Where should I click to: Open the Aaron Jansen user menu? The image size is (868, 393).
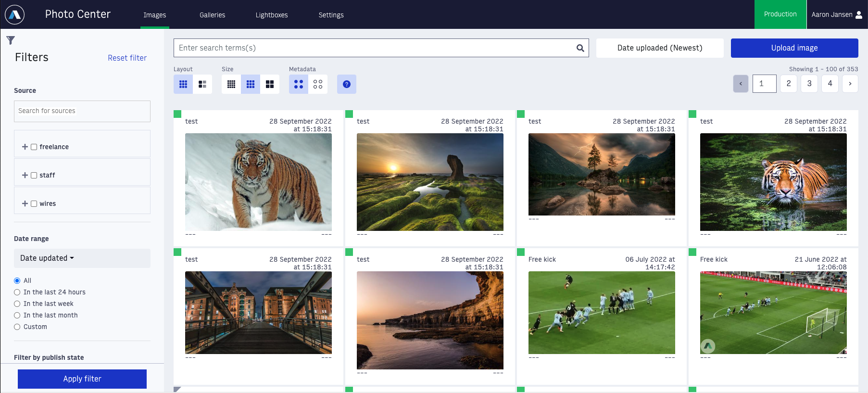click(x=837, y=14)
